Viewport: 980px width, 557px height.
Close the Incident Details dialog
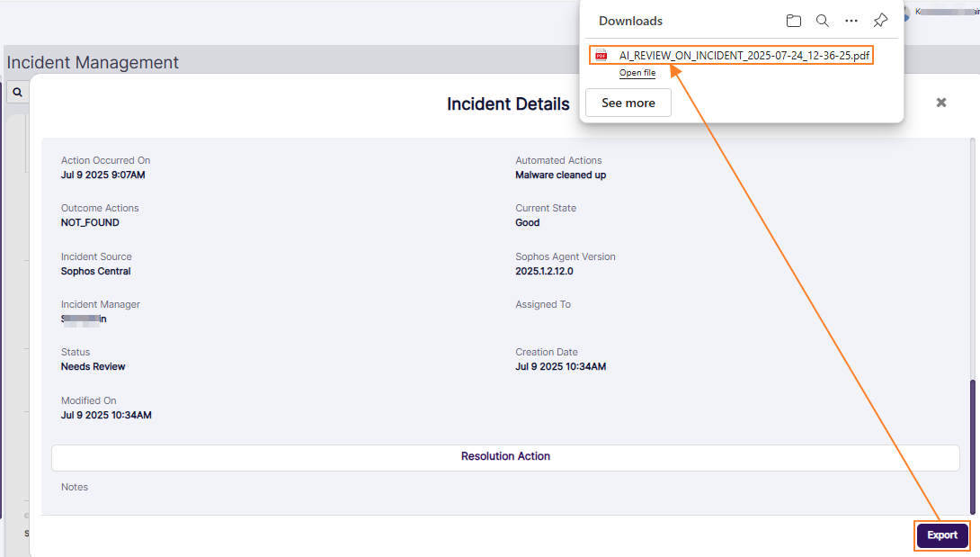coord(940,103)
